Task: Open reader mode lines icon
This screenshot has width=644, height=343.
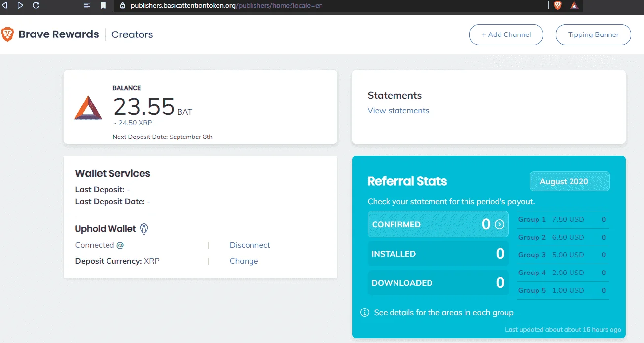Action: [87, 6]
